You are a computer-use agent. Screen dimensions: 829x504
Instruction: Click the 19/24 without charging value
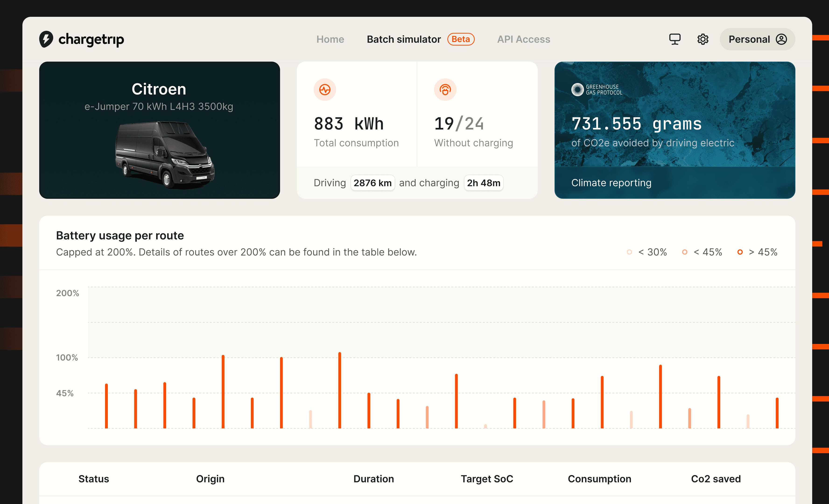[459, 123]
